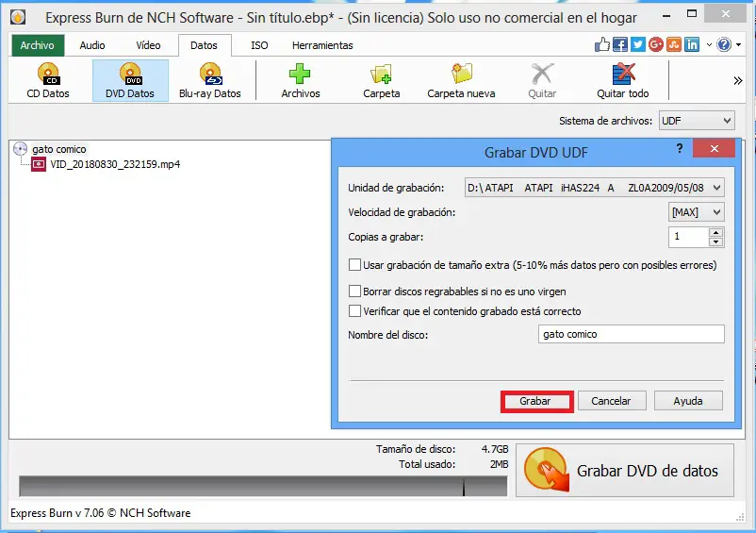Click the disc icon next to gato comico

(x=20, y=148)
